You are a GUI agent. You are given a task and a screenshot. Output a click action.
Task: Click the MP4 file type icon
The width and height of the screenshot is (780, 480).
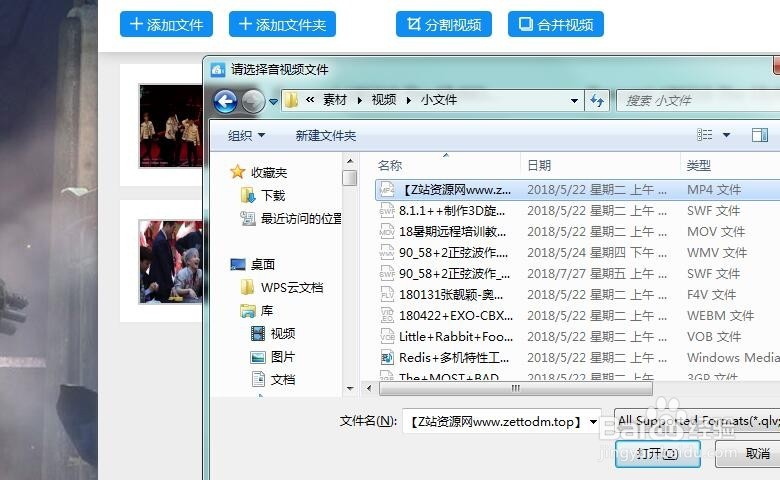[x=387, y=190]
